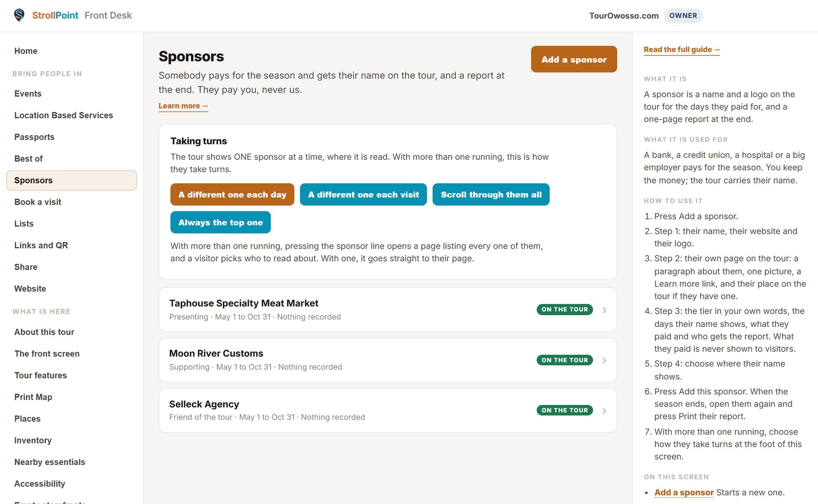Pick the "Always the top one" option

pos(220,222)
